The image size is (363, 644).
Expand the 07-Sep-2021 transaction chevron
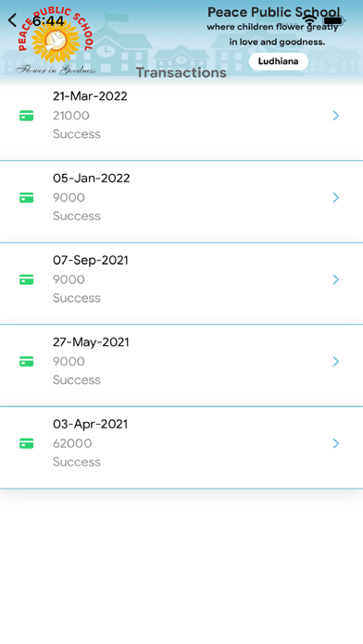336,279
